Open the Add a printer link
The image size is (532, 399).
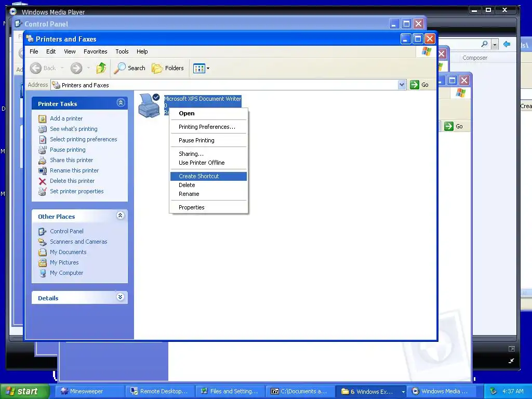coord(66,118)
